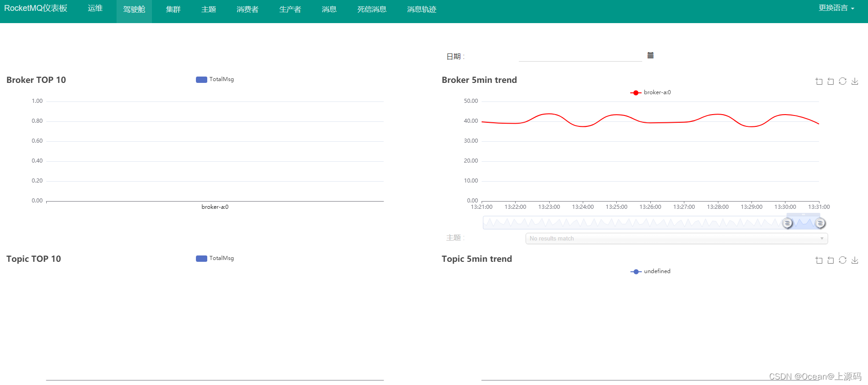Open the 死信消息 dead-letter tab

[x=372, y=9]
